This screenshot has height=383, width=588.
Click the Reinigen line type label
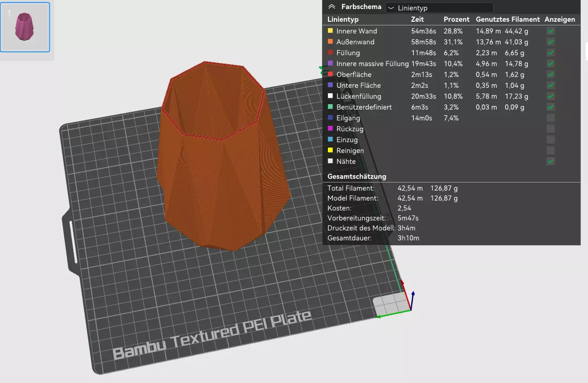(x=350, y=151)
